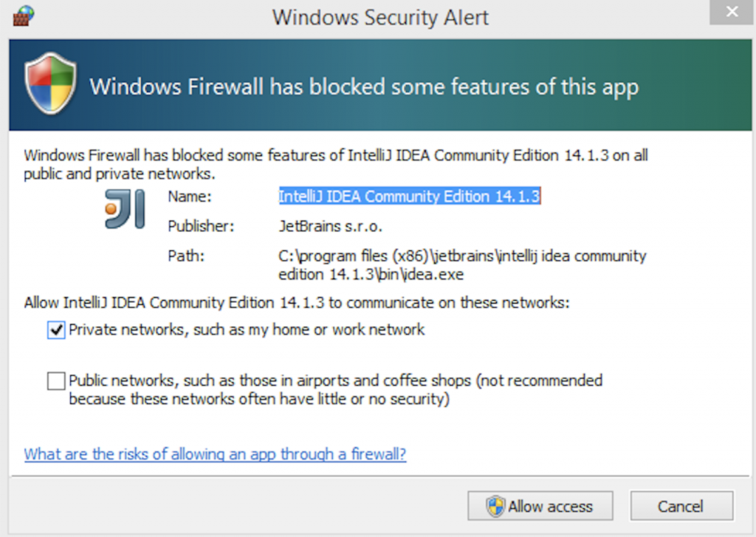Click the Path: label
The height and width of the screenshot is (537, 756).
click(186, 256)
